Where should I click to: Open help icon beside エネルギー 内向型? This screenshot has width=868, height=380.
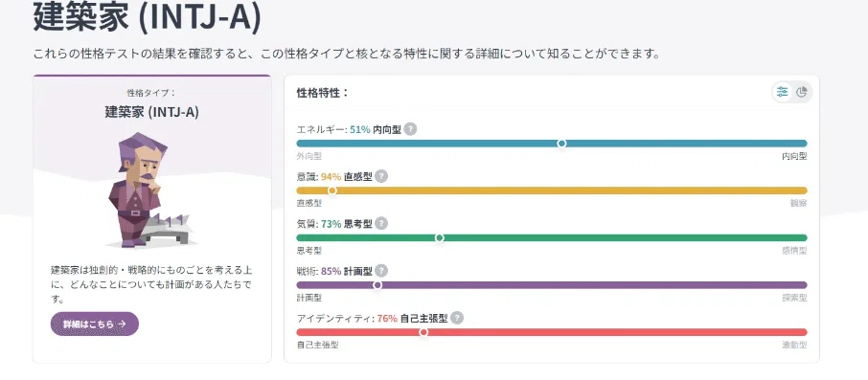tap(410, 129)
